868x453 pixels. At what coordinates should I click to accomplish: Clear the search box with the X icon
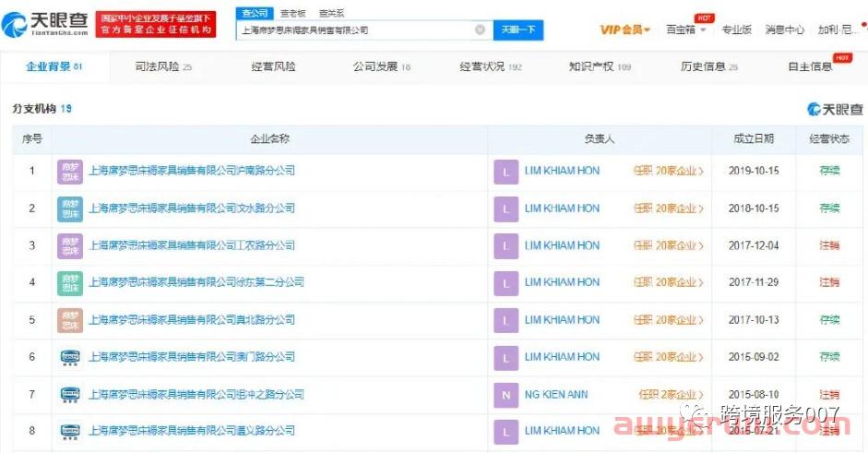pos(481,30)
